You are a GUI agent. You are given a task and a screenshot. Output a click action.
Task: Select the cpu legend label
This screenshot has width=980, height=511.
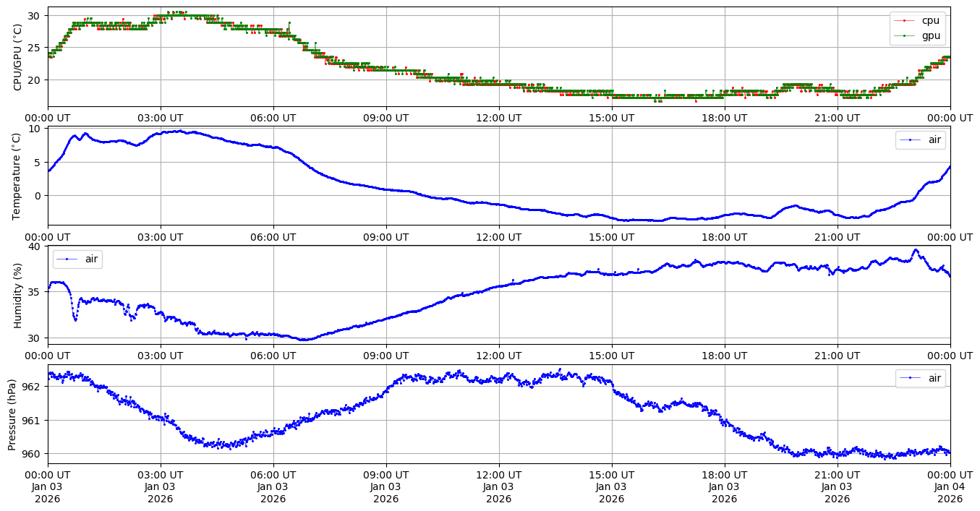931,21
